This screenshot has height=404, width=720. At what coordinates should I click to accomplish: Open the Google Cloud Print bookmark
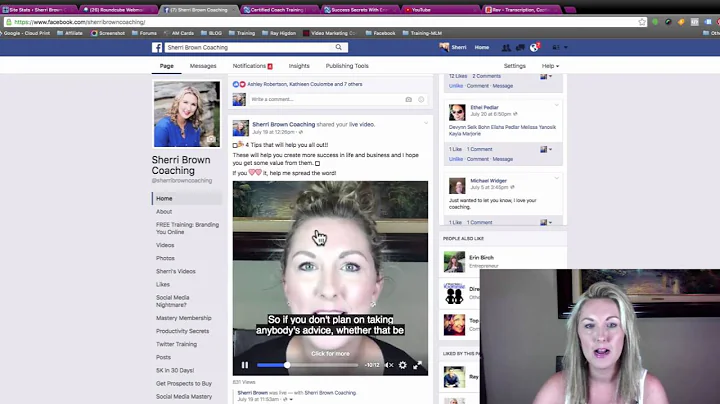coord(25,33)
